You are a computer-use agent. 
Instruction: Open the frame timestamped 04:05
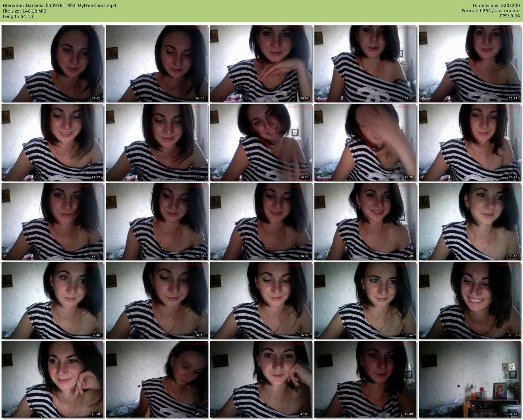(x=157, y=64)
